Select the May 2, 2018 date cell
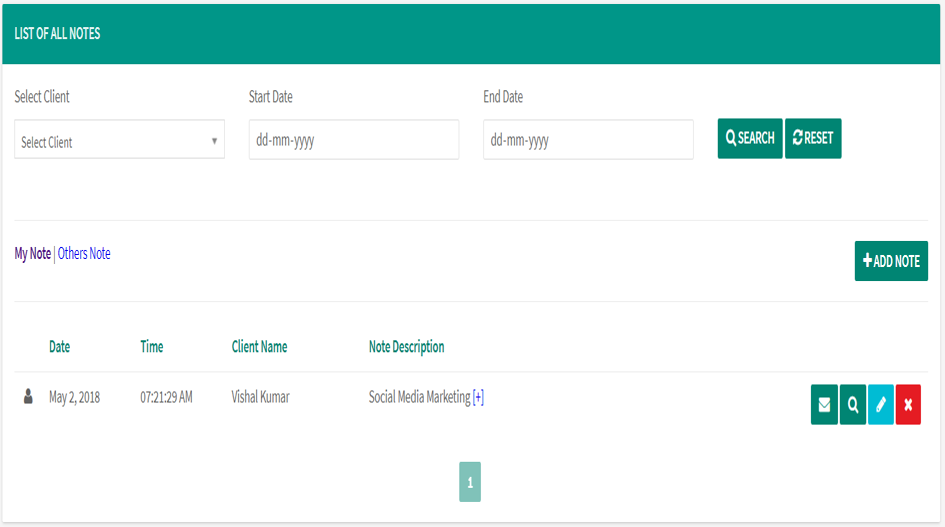This screenshot has height=527, width=945. [74, 397]
